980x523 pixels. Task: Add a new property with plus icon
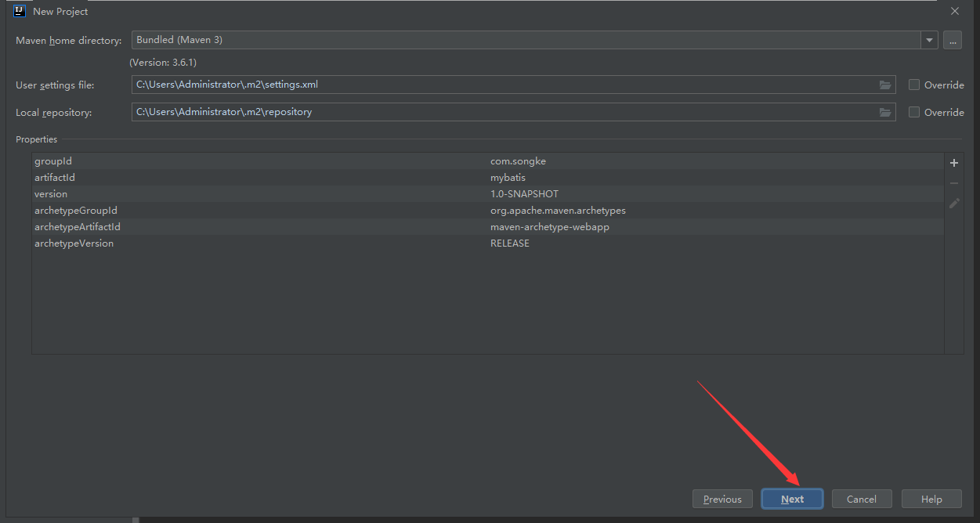954,163
